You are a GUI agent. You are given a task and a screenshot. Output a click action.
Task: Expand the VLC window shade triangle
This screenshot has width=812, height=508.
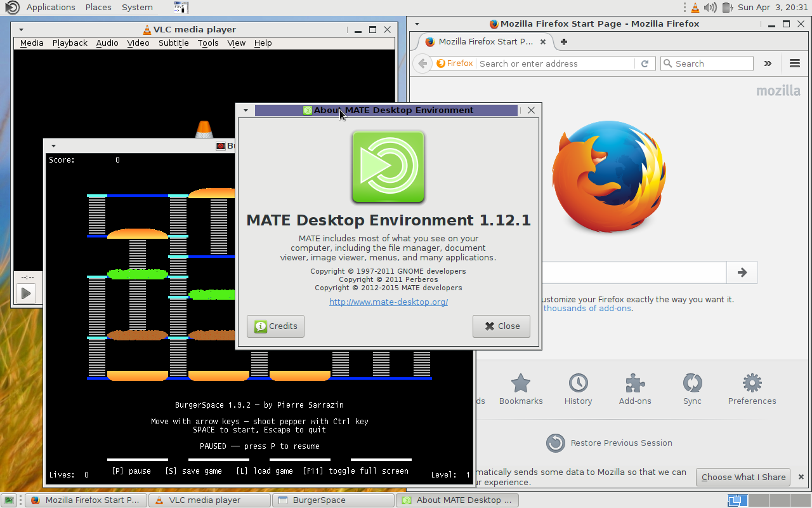[x=21, y=29]
